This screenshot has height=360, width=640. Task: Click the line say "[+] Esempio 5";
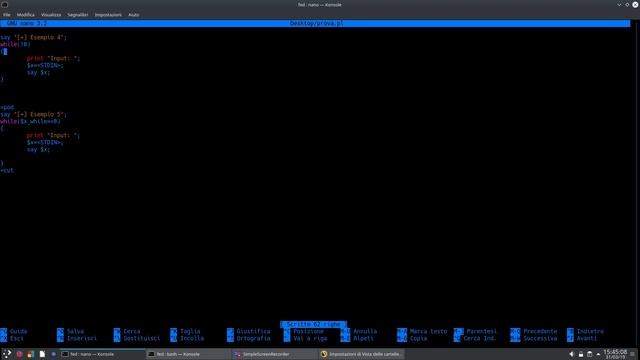33,114
